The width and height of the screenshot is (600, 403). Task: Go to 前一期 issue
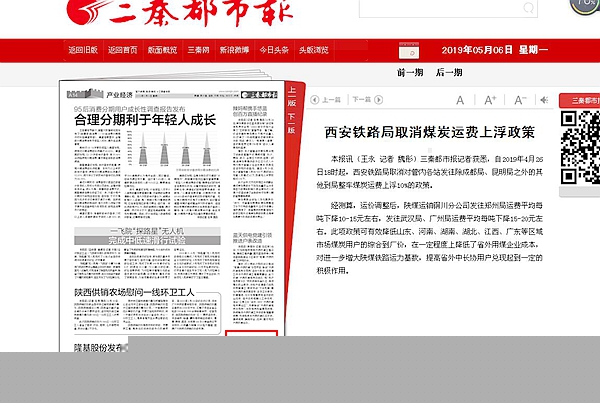tap(410, 72)
